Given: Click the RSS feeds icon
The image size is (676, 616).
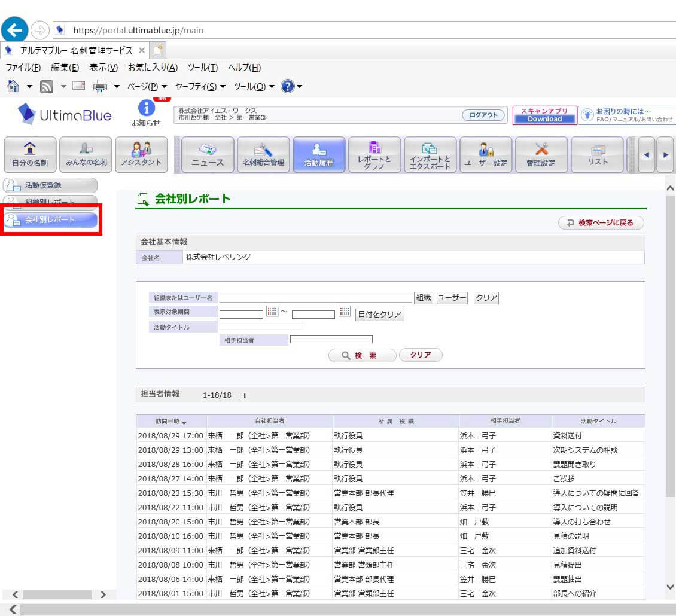Looking at the screenshot, I should click(x=47, y=87).
